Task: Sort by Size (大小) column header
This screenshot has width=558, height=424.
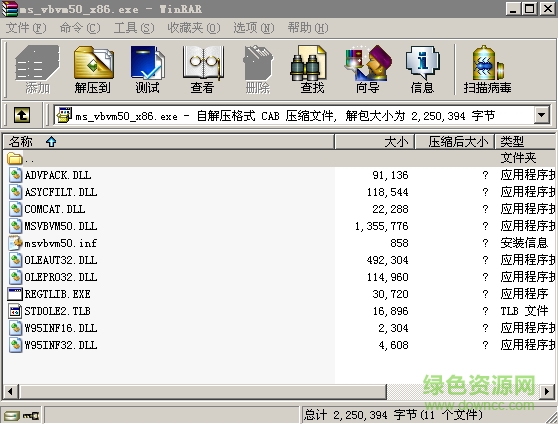Action: [x=375, y=142]
